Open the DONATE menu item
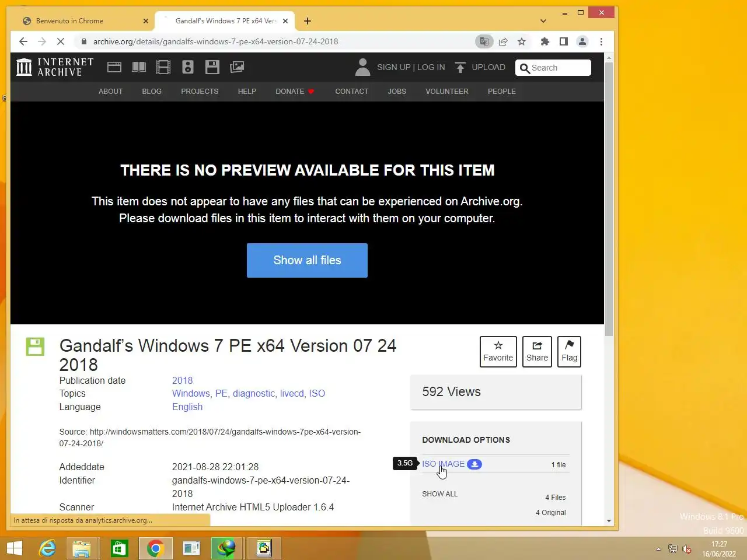This screenshot has height=560, width=747. tap(295, 92)
